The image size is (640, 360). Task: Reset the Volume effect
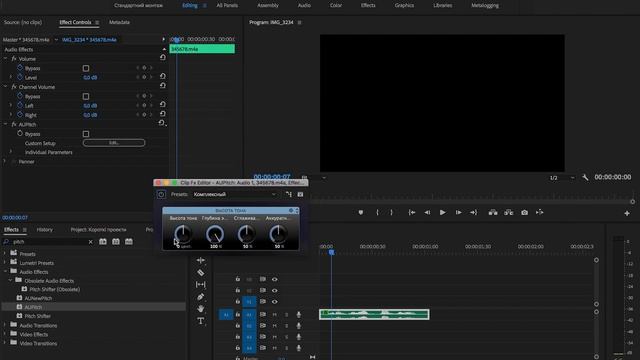pos(162,58)
